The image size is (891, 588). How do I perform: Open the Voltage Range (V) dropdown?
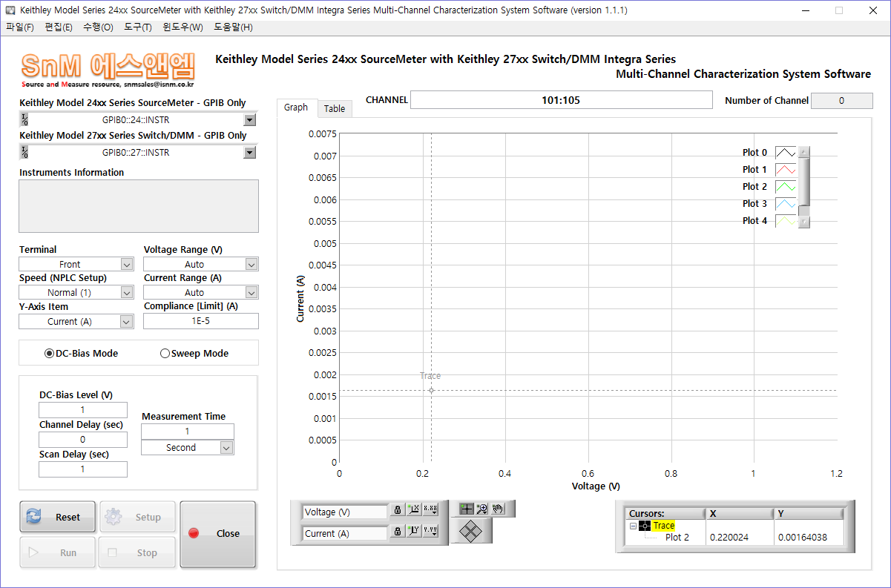point(251,264)
